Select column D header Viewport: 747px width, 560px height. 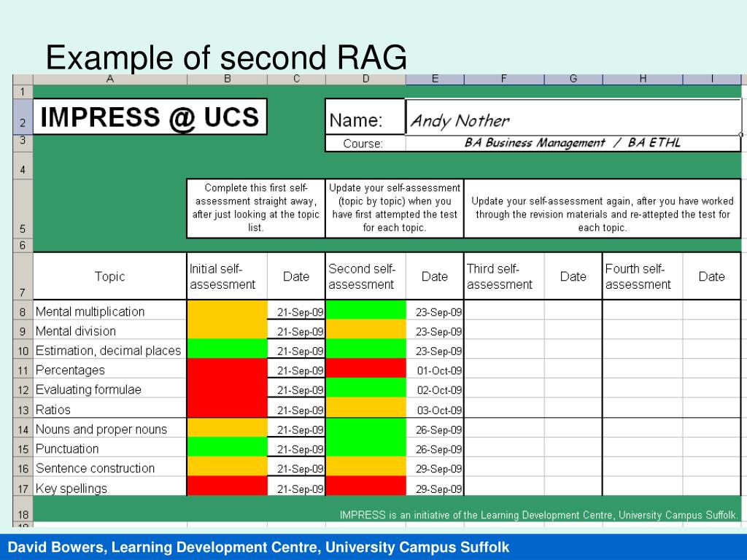pyautogui.click(x=365, y=79)
